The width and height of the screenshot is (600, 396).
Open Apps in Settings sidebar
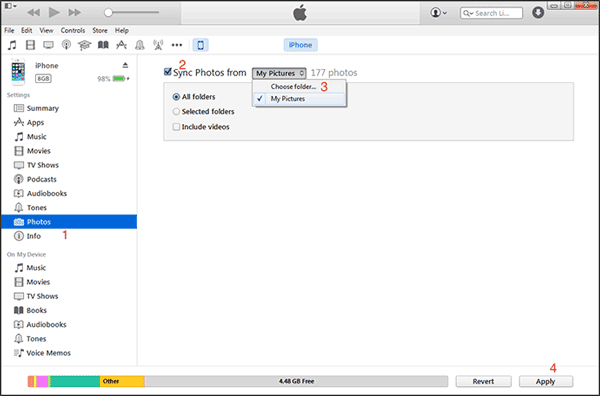point(69,122)
